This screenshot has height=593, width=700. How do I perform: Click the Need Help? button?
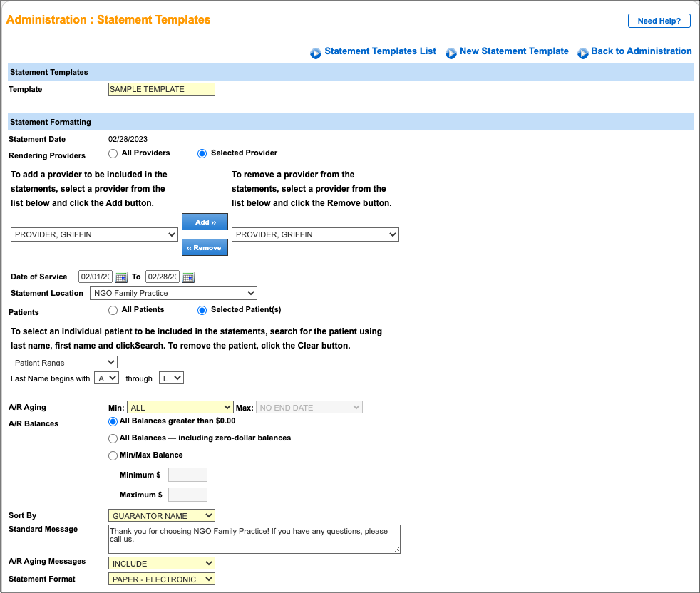(x=659, y=20)
